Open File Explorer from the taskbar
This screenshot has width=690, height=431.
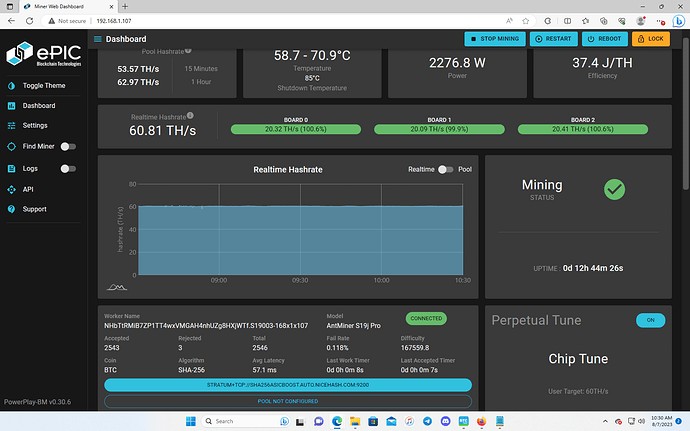click(x=355, y=421)
